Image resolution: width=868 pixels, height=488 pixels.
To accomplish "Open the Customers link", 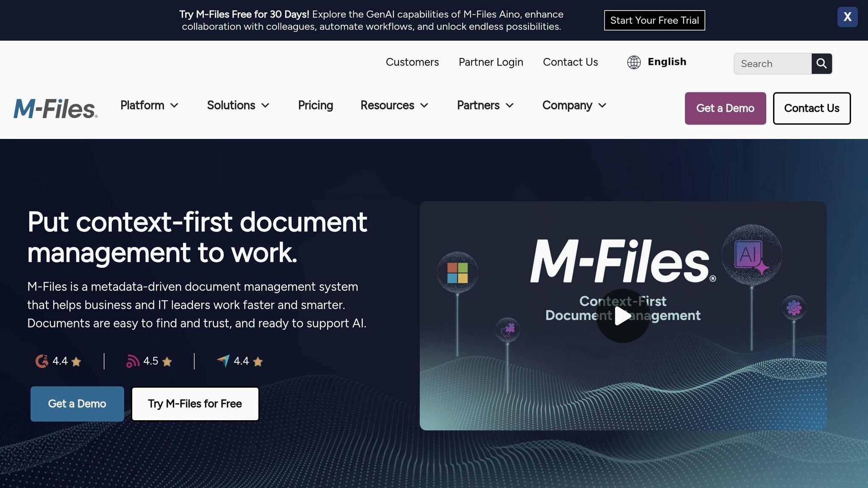I will [412, 62].
